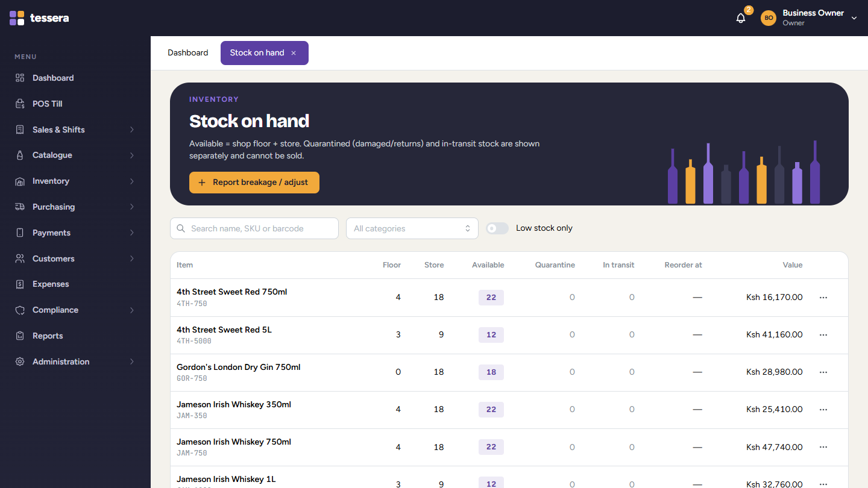Open actions menu for Jameson Irish Whiskey 350ml
This screenshot has width=868, height=488.
tap(823, 410)
